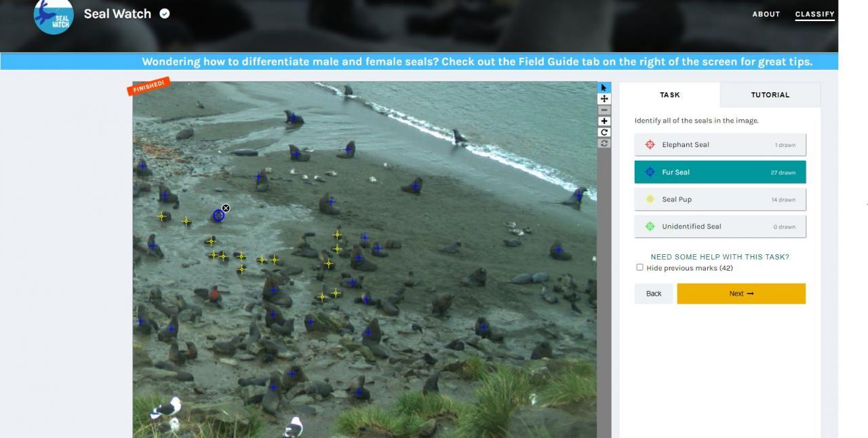Click the circled selected blue mark

(218, 216)
